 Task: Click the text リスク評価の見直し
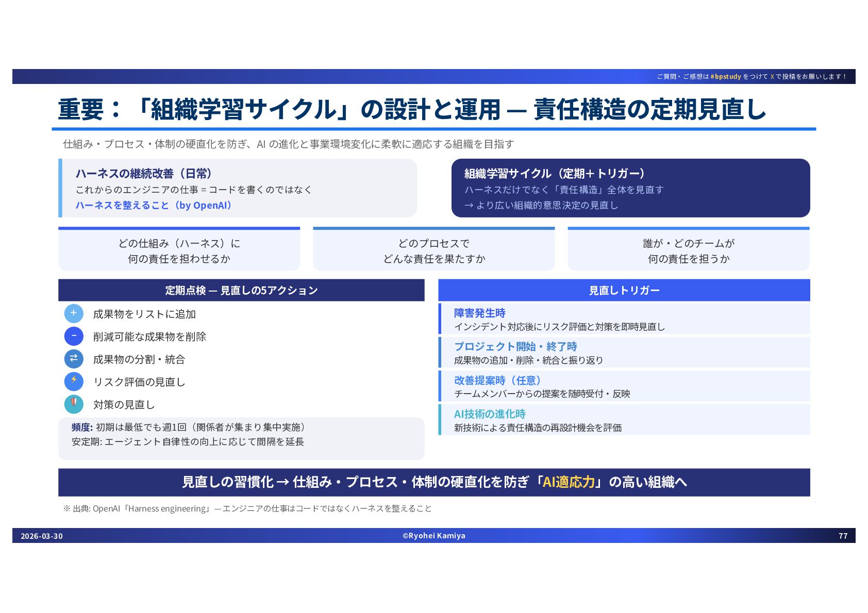click(139, 382)
